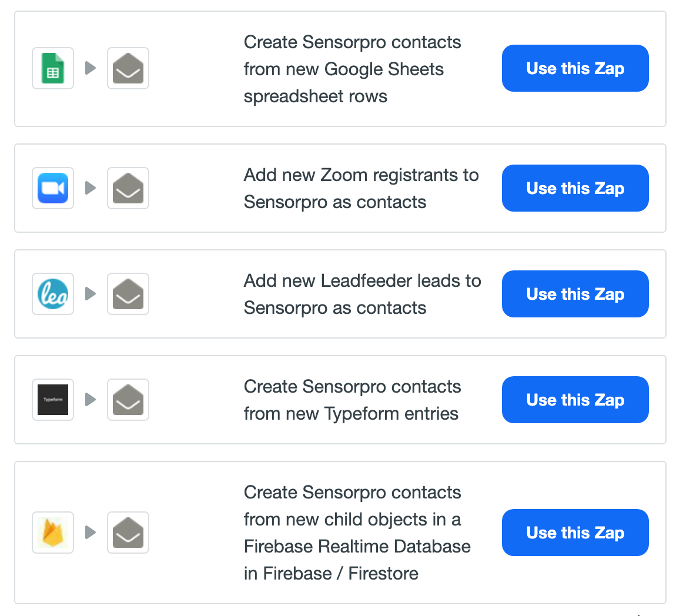Click the black Typeform app icon
The width and height of the screenshot is (683, 616).
53,400
